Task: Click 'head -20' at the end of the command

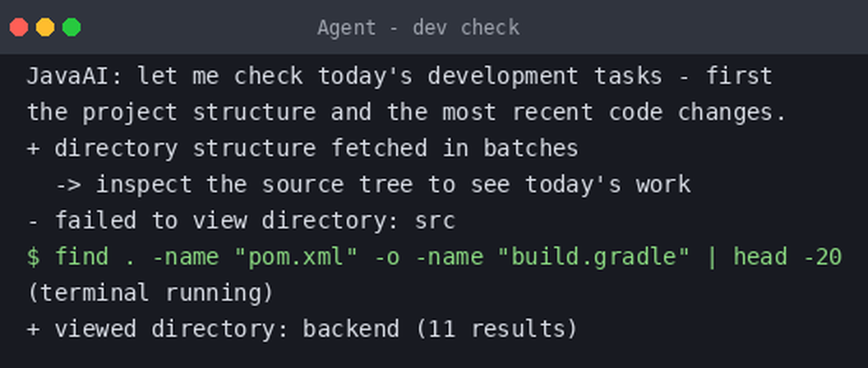Action: click(787, 257)
